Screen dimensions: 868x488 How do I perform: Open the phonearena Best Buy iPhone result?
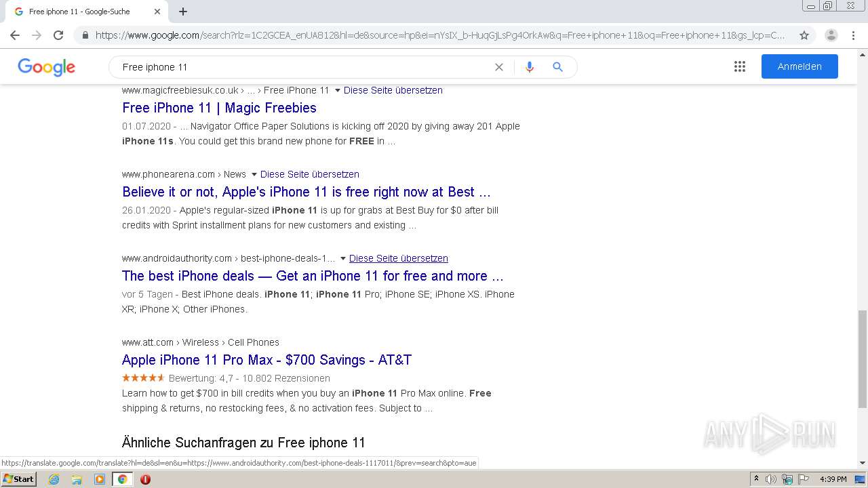coord(307,192)
